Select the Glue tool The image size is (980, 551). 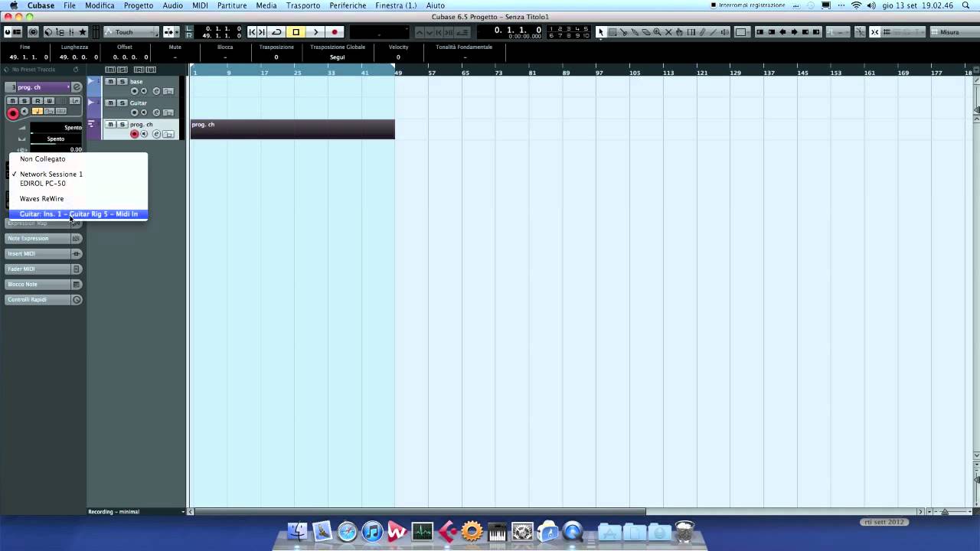coord(635,32)
